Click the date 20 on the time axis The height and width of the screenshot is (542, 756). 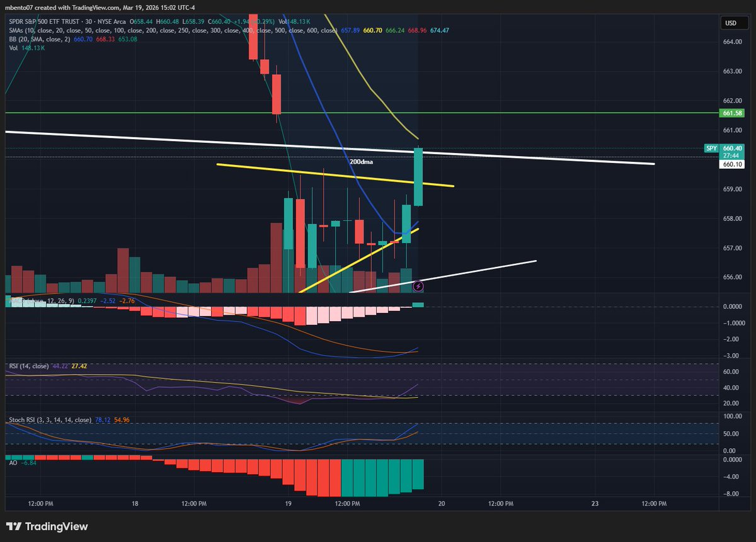coord(442,504)
